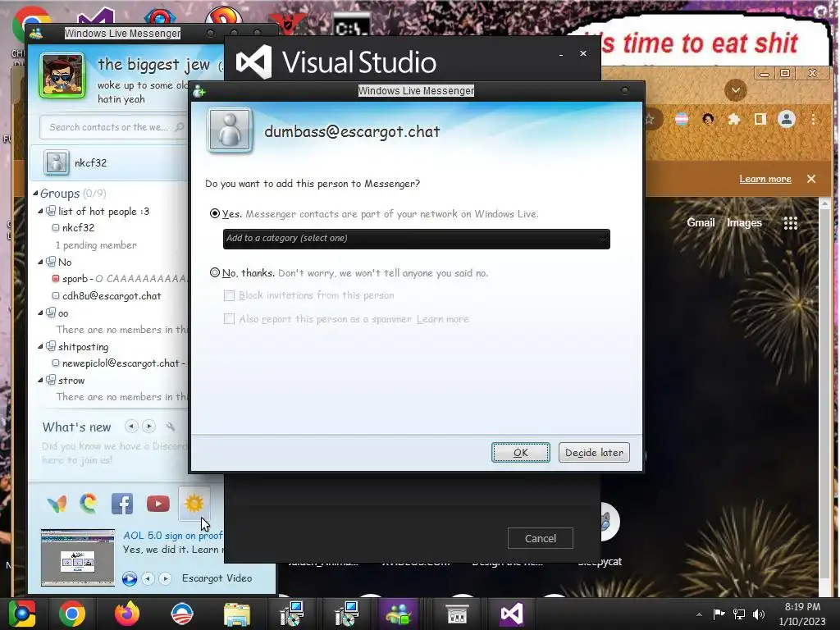The width and height of the screenshot is (840, 630).
Task: Collapse the strow group
Action: coord(41,381)
